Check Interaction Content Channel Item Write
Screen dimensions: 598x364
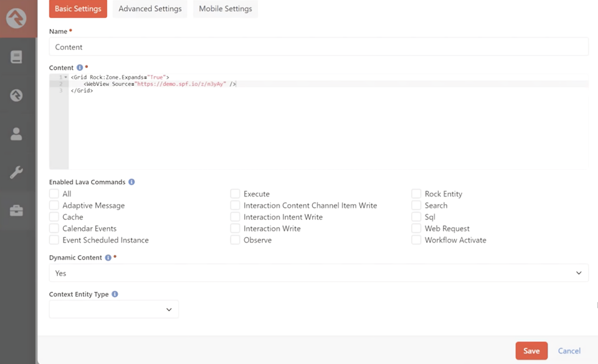(x=235, y=205)
